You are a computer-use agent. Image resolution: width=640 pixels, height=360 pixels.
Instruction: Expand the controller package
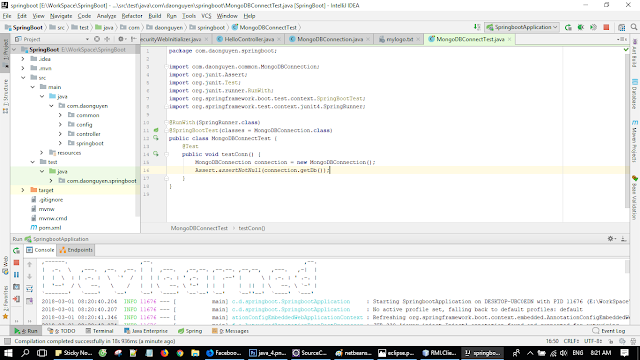[x=60, y=134]
